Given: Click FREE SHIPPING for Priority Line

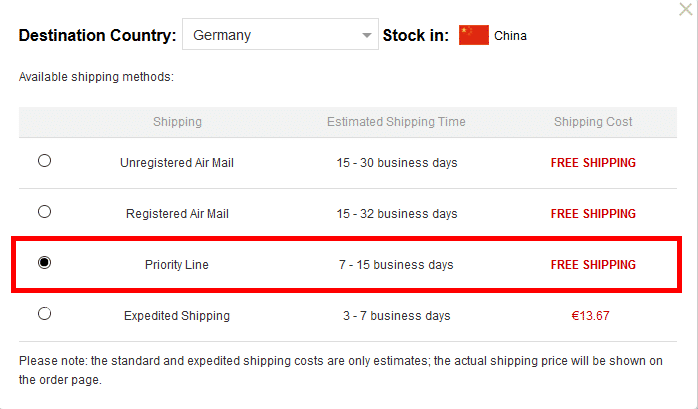Looking at the screenshot, I should [593, 265].
